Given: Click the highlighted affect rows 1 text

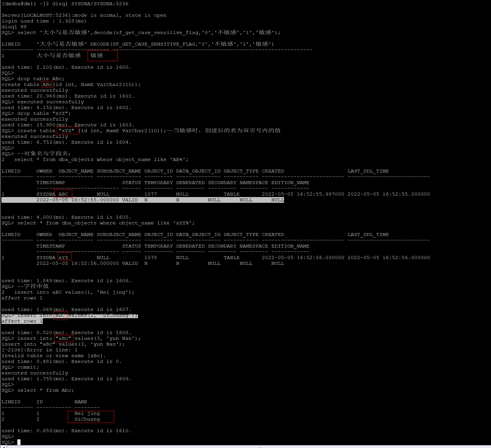Looking at the screenshot, I should (x=22, y=321).
